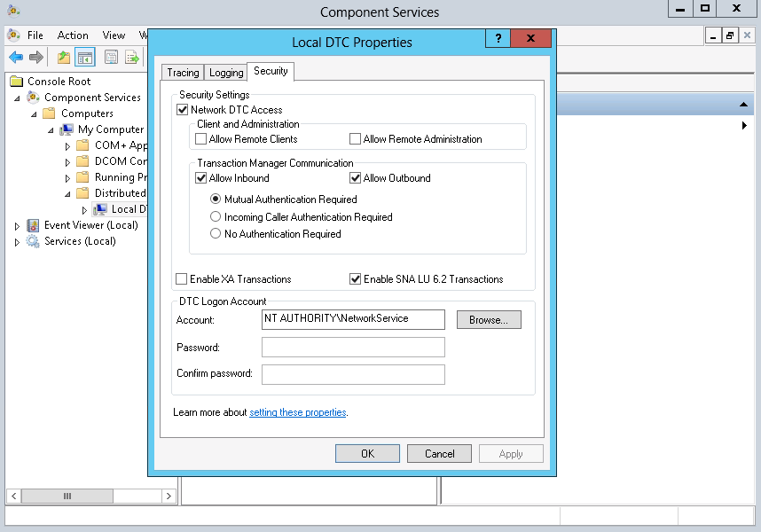Toggle the Show/Hide console tree toolbar icon

tap(84, 56)
